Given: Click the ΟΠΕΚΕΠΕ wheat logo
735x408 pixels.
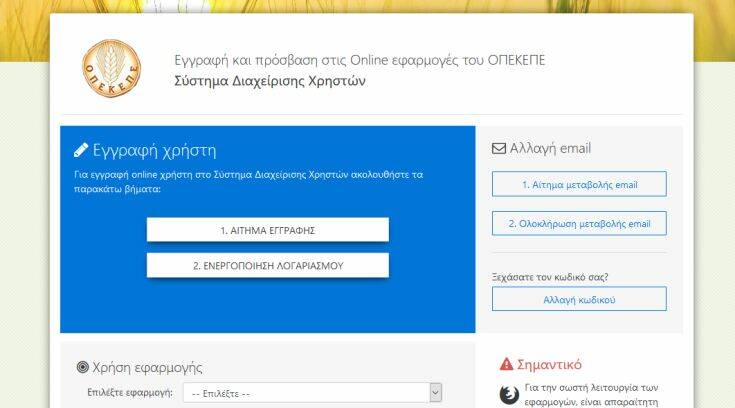Looking at the screenshot, I should click(112, 68).
